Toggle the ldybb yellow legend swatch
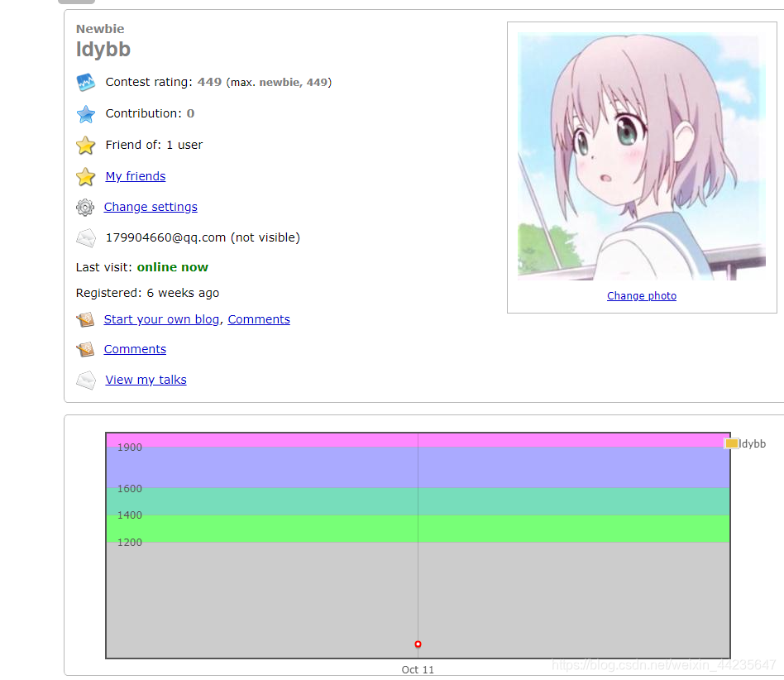Screen dimensions: 784x680 (x=732, y=443)
